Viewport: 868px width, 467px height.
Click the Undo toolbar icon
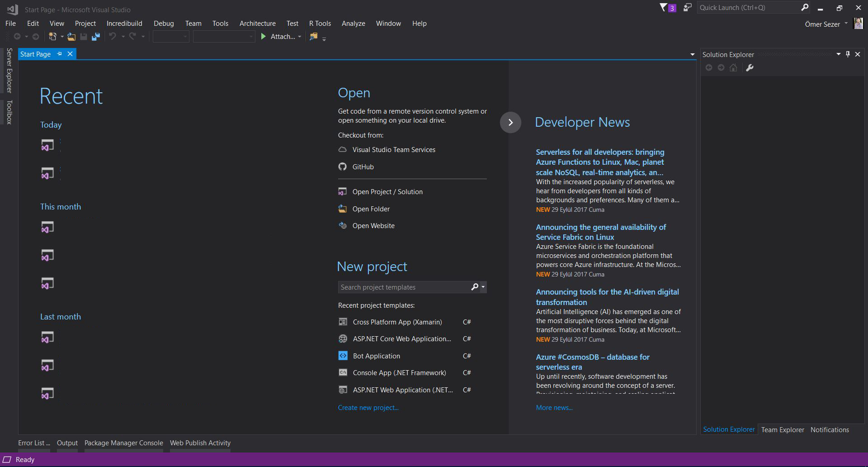coord(113,36)
